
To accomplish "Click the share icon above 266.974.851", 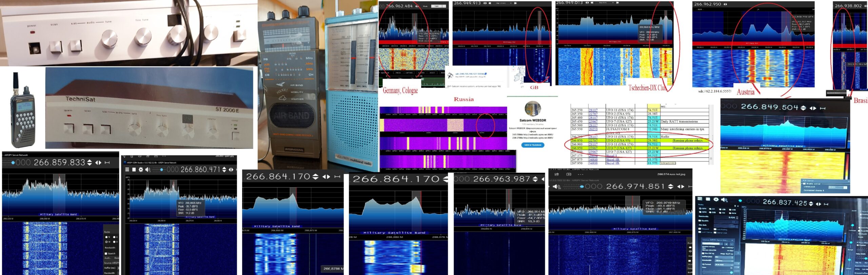I will [556, 174].
